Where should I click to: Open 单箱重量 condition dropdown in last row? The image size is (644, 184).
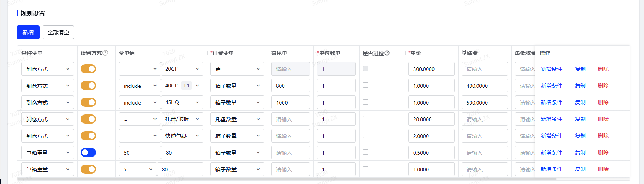(48, 169)
